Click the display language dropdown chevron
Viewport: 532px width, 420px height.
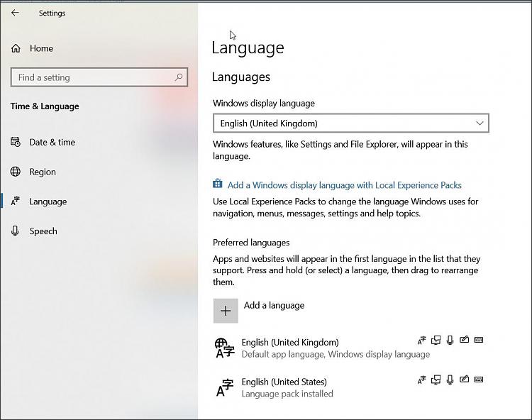tap(480, 123)
